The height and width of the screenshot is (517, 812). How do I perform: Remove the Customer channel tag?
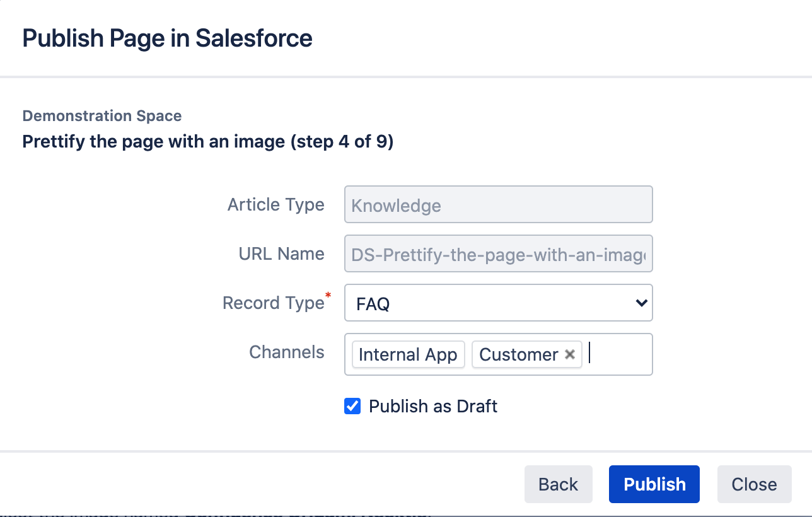click(570, 355)
